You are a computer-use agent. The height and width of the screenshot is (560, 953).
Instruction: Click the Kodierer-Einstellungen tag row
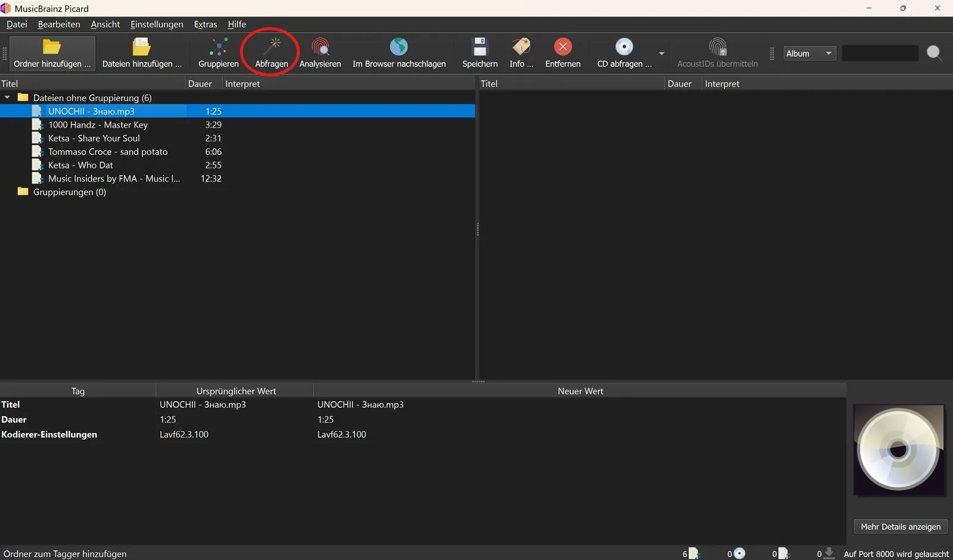tap(423, 434)
